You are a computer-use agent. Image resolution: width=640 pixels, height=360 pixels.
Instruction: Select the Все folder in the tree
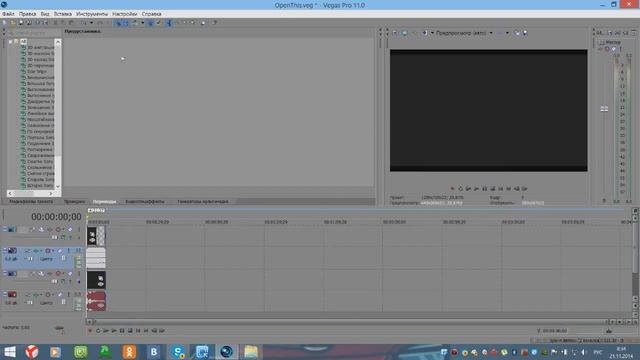[x=23, y=41]
